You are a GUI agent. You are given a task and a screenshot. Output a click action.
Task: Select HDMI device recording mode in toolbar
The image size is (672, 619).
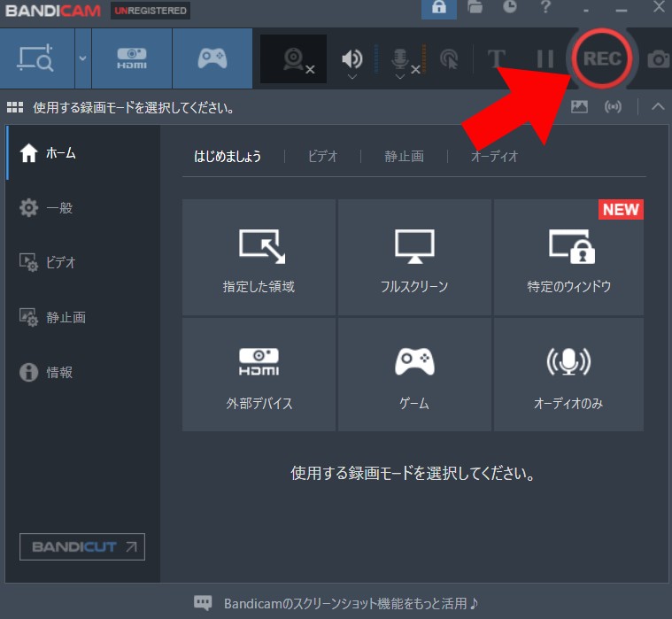click(132, 58)
